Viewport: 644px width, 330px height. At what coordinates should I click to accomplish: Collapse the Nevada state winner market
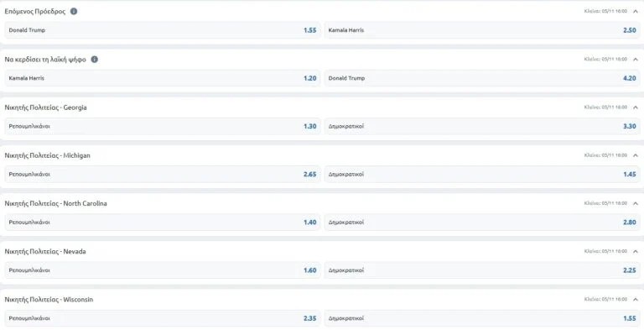pyautogui.click(x=636, y=251)
